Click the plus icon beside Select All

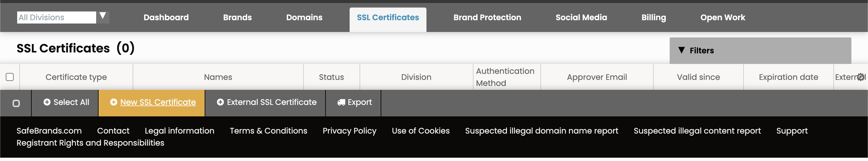pyautogui.click(x=47, y=102)
